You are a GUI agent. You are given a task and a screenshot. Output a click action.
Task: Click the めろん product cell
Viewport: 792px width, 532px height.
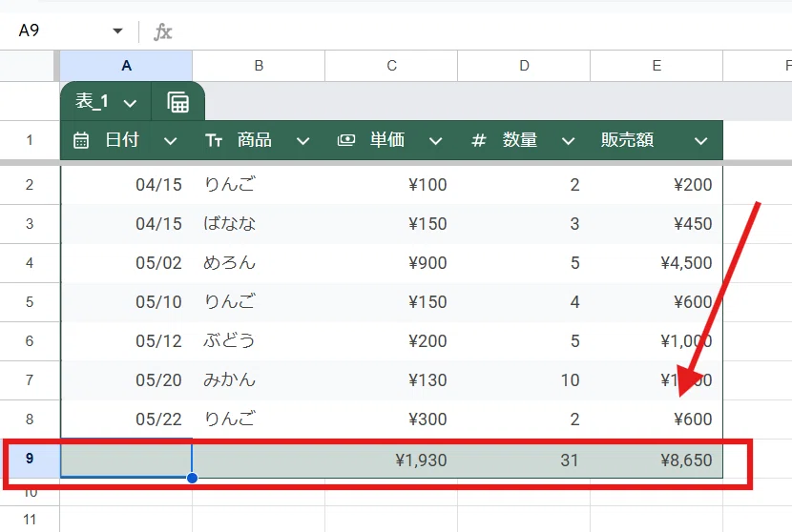259,262
